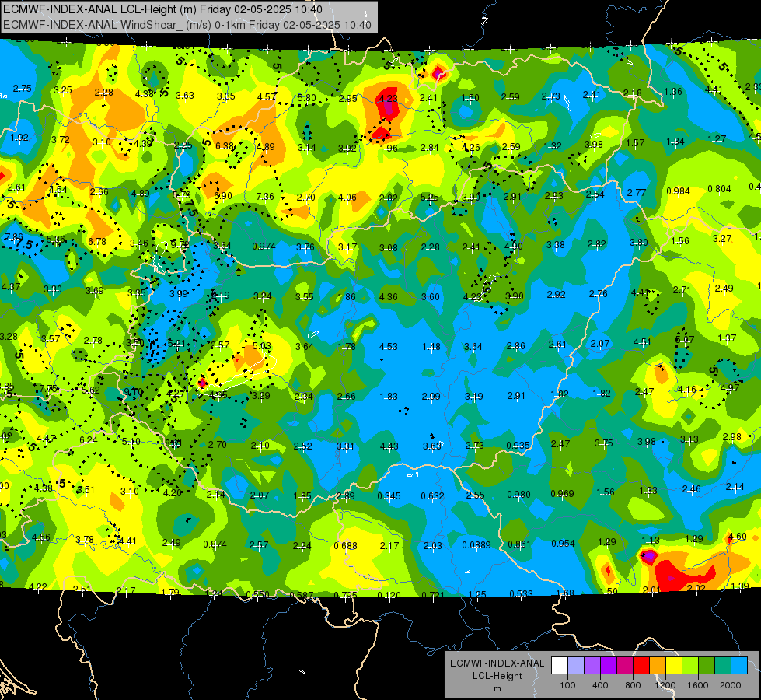The image size is (761, 700).
Task: Click the grid value 5.80
Action: pyautogui.click(x=307, y=98)
